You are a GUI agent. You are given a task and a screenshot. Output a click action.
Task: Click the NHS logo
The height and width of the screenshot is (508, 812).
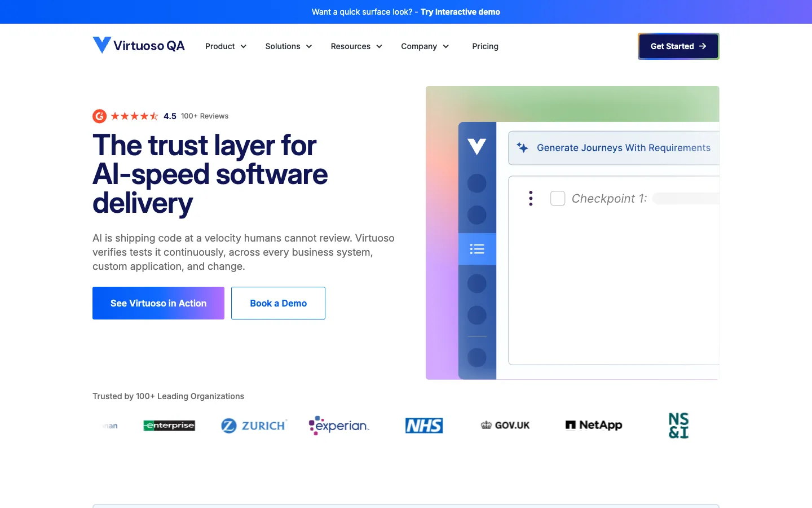(x=424, y=426)
